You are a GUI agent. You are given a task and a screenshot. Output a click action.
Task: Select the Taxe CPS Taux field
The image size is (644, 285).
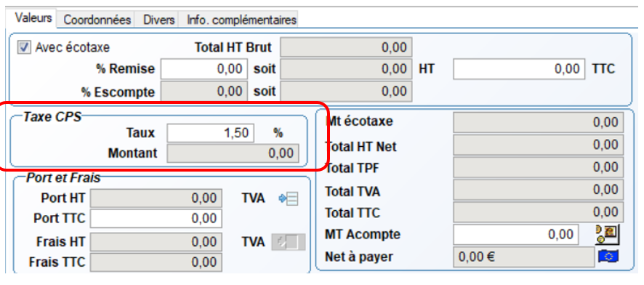coord(211,133)
